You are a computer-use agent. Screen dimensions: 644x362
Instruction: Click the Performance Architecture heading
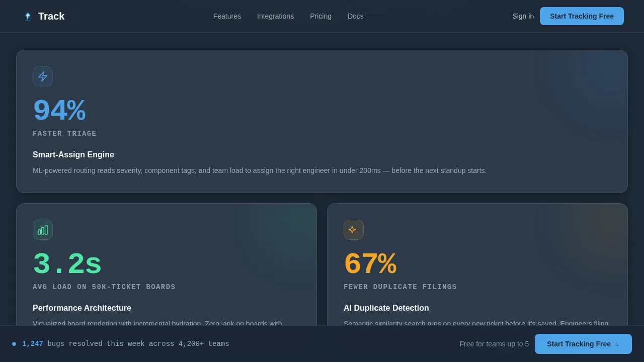pyautogui.click(x=82, y=308)
